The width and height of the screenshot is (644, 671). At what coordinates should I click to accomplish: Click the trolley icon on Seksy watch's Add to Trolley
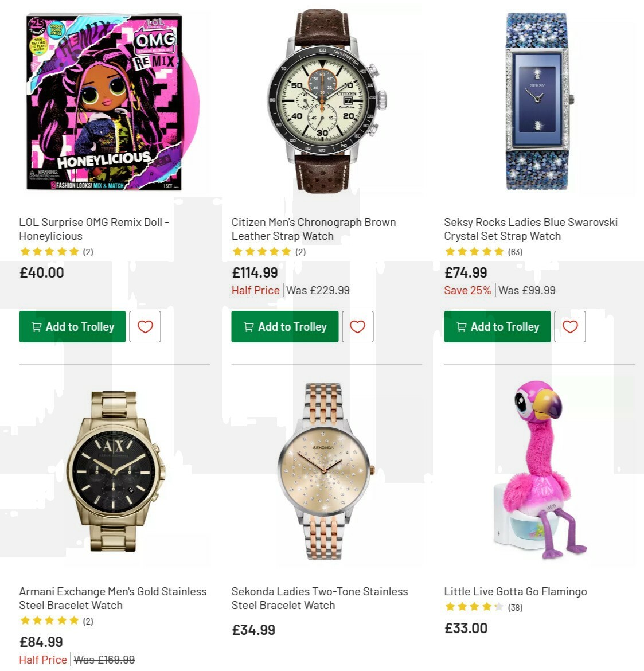460,326
